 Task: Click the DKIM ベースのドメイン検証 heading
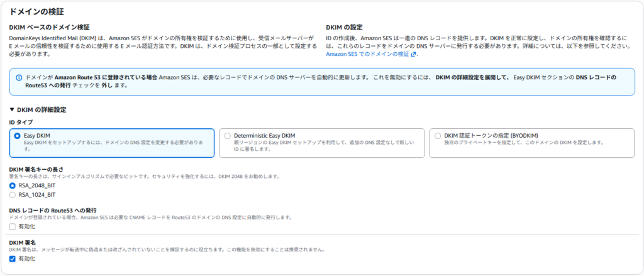pyautogui.click(x=49, y=28)
